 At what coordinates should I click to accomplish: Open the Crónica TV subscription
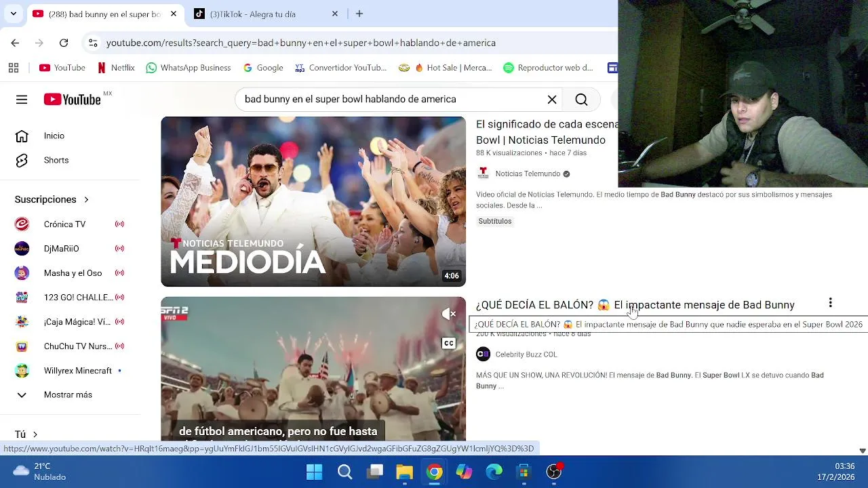coord(71,224)
